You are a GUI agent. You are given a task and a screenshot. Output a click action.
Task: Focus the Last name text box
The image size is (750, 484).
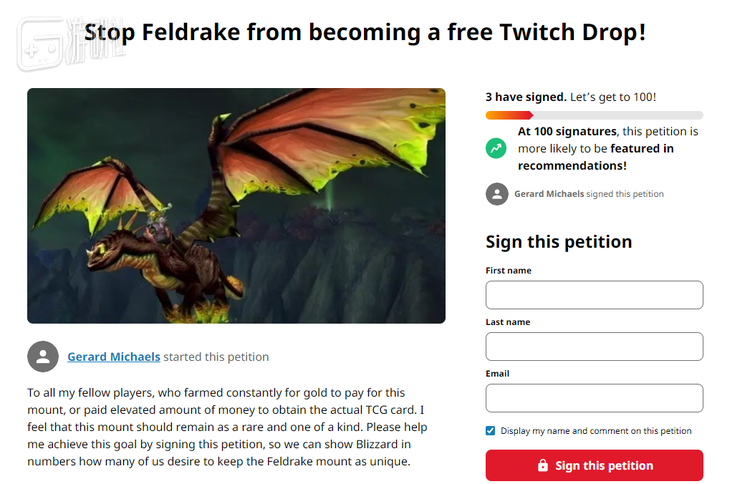point(594,347)
